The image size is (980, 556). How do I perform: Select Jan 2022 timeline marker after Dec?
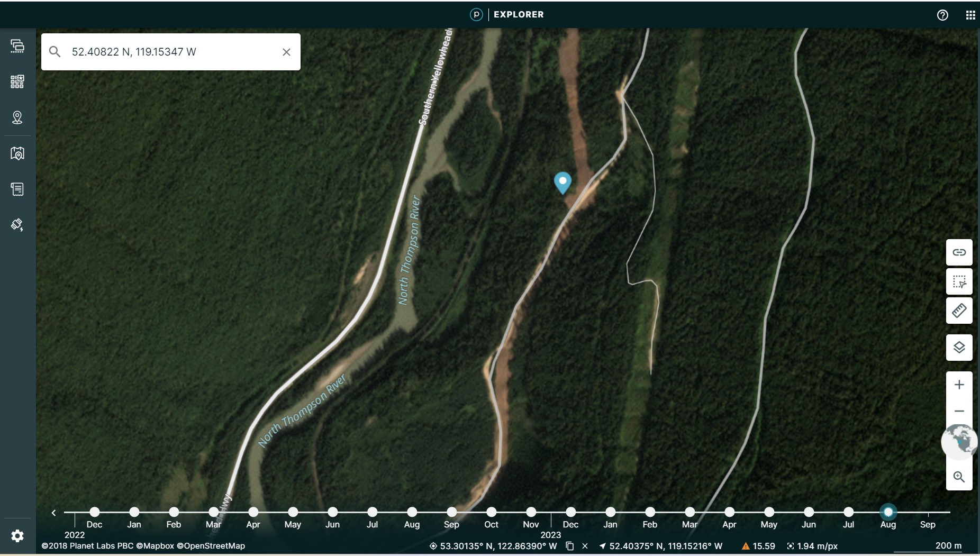(134, 512)
